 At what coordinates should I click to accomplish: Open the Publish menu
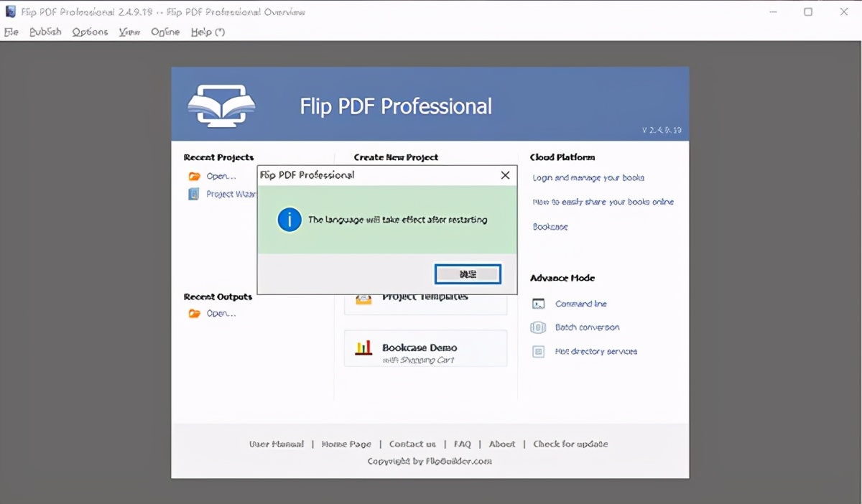(x=45, y=32)
